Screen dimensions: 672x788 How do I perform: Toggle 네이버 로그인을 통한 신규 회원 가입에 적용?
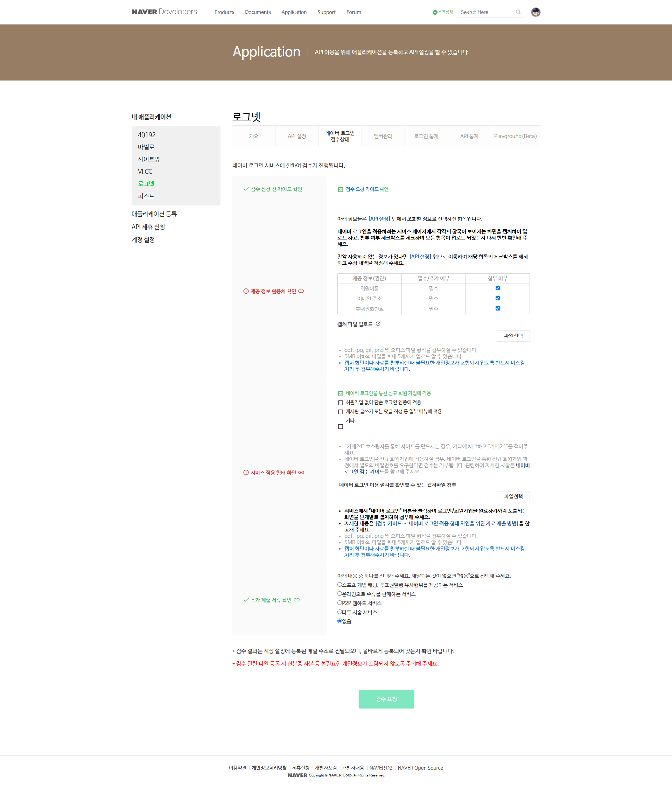point(340,393)
